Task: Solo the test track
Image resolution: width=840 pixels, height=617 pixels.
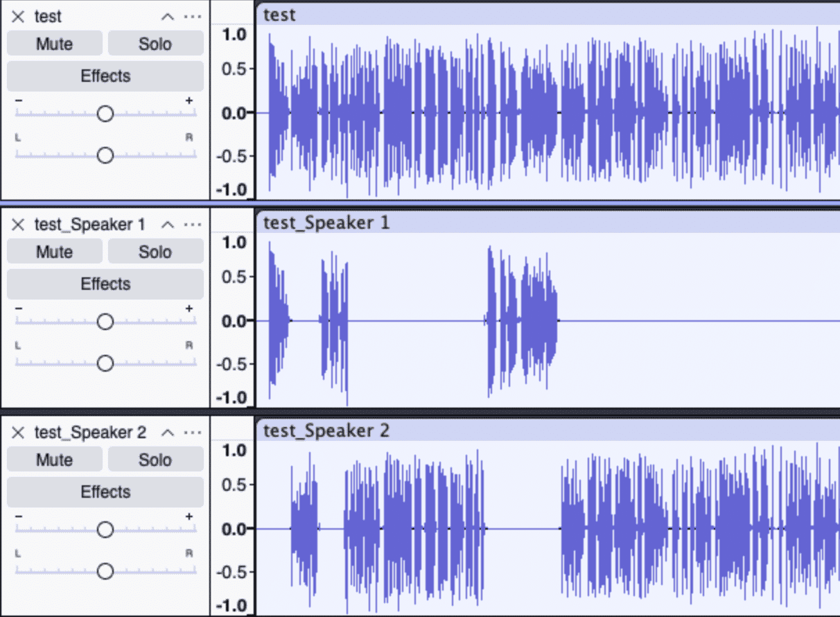Action: [155, 43]
